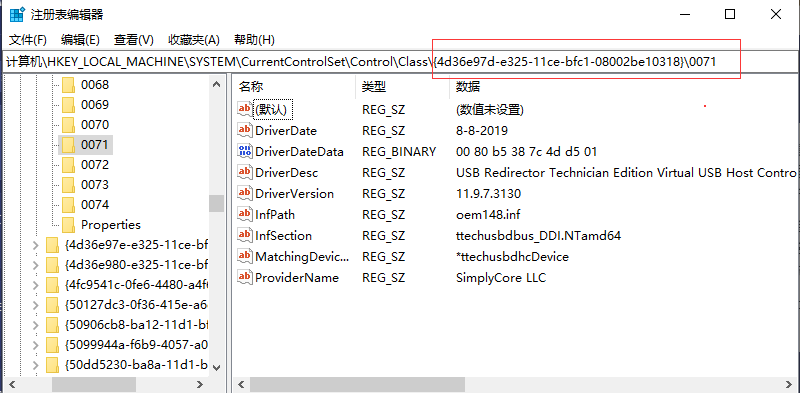Expand the {4fc9541c-0fe6-4480 tree node
Image resolution: width=800 pixels, height=393 pixels.
pyautogui.click(x=35, y=285)
